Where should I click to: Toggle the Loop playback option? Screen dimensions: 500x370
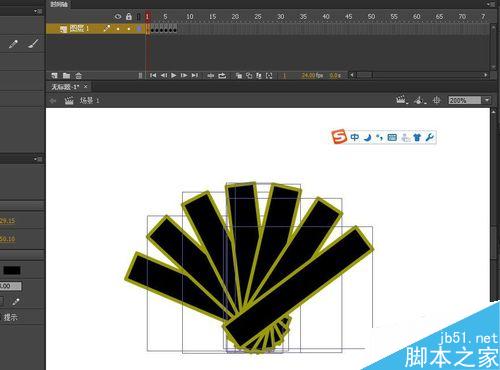(x=222, y=76)
